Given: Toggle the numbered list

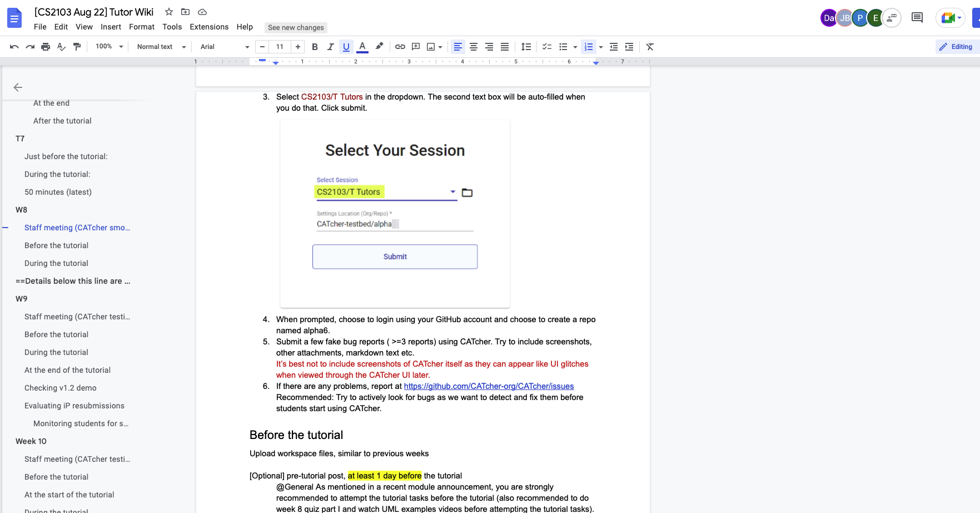Looking at the screenshot, I should pyautogui.click(x=589, y=47).
